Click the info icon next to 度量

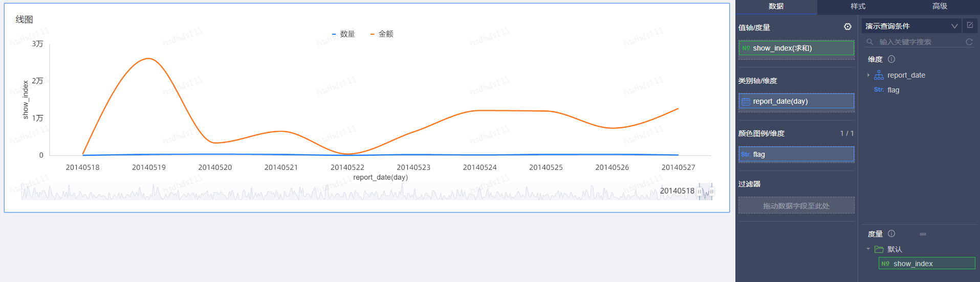click(891, 233)
